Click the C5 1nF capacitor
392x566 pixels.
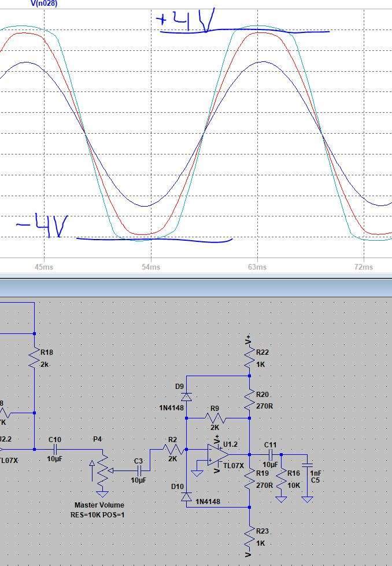pos(308,465)
